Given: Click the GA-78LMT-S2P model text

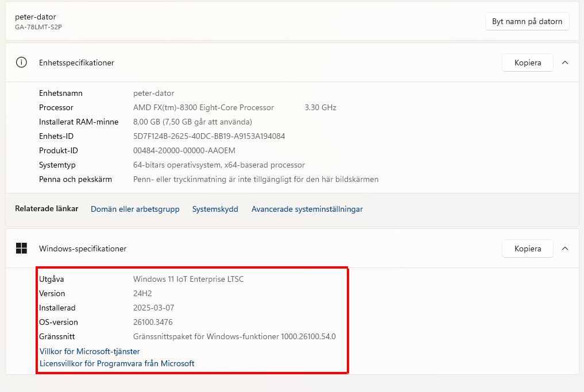Looking at the screenshot, I should (38, 27).
